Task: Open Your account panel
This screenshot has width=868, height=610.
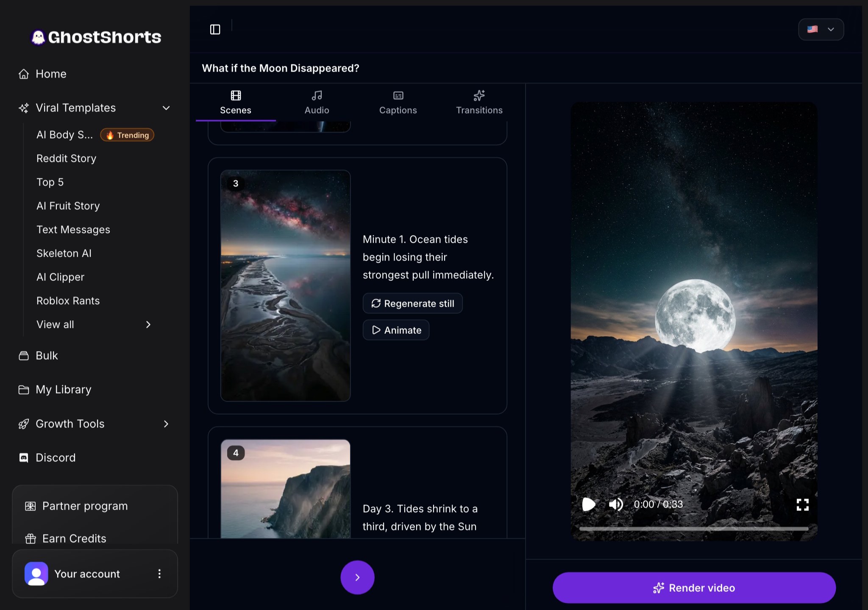Action: coord(95,574)
